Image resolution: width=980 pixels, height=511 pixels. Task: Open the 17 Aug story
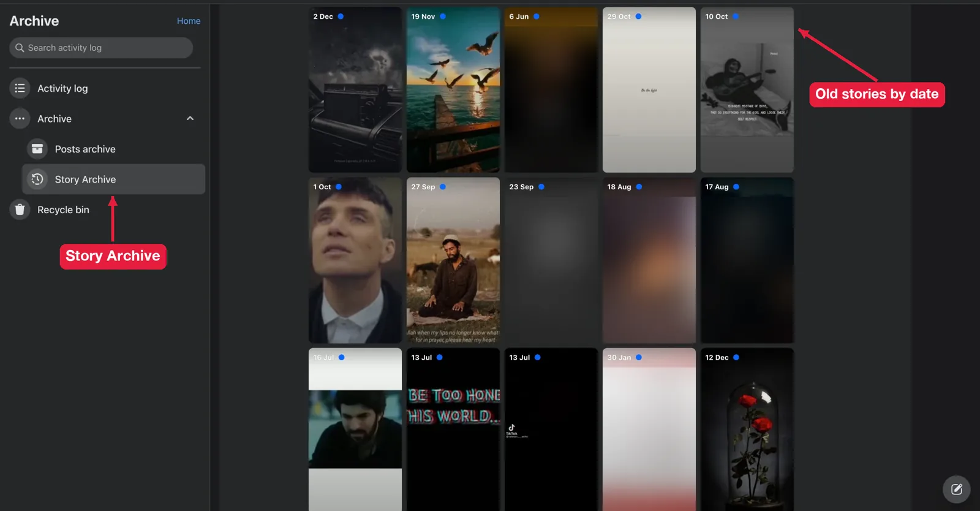[747, 260]
